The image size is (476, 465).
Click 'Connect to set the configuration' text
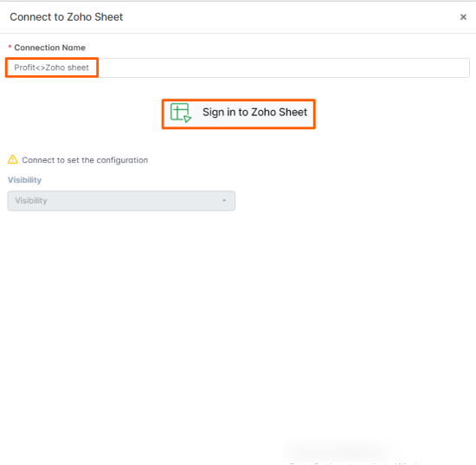tap(85, 160)
